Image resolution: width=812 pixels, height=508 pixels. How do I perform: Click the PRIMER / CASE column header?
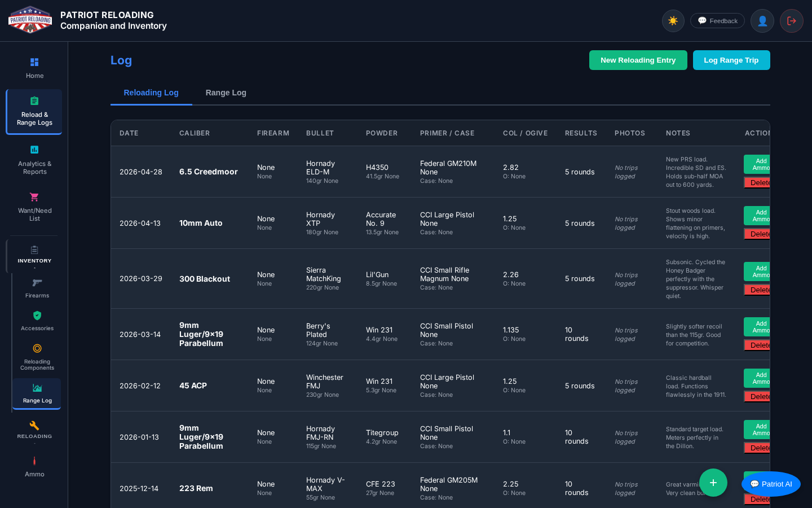447,133
